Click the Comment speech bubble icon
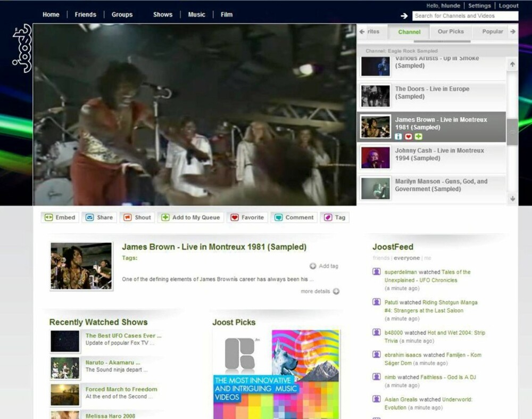Image resolution: width=532 pixels, height=419 pixels. point(279,217)
